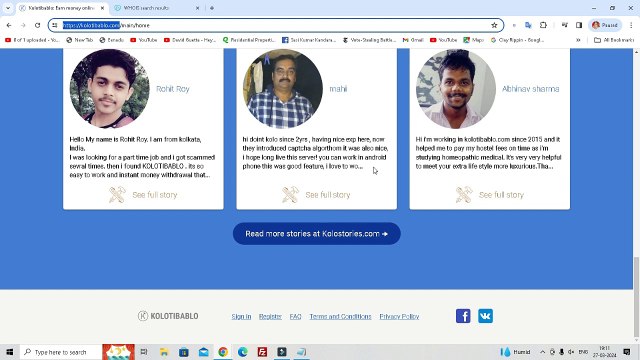Click the Chrome icon in the taskbar

click(x=223, y=352)
